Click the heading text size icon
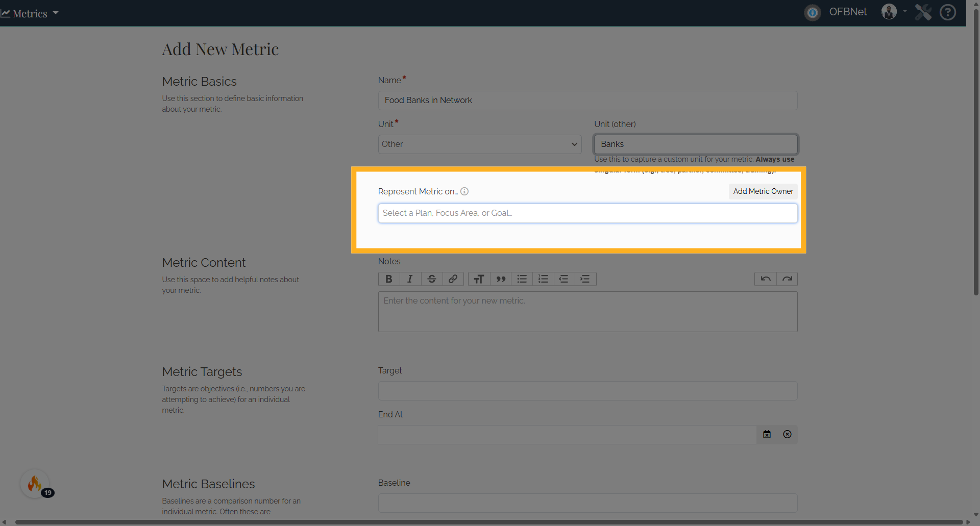The width and height of the screenshot is (980, 526). pos(479,279)
